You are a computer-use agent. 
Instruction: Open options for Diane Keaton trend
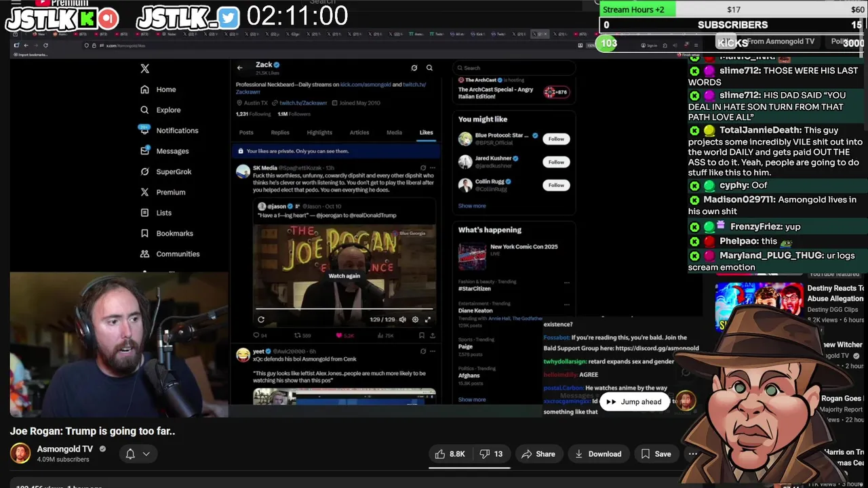[x=567, y=304]
